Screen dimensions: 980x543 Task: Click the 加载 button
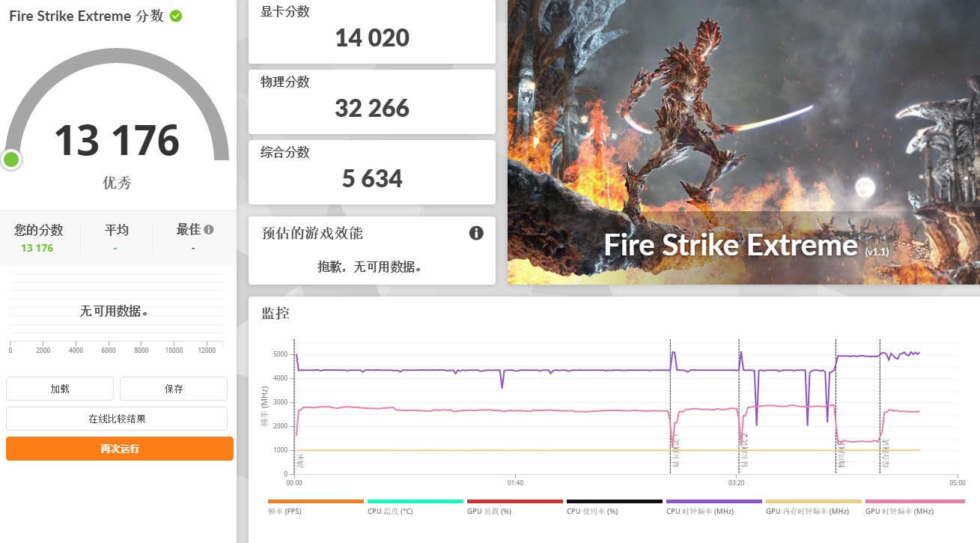click(x=59, y=389)
